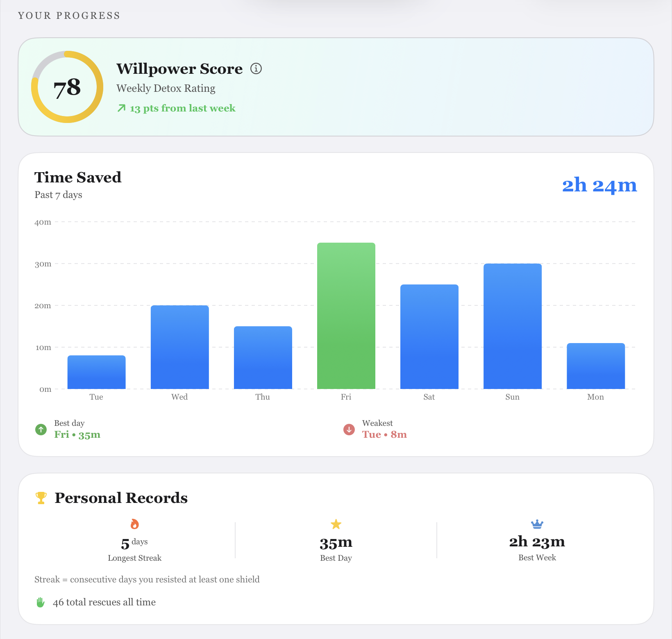Click the Willpower Score info icon
Screen dimensions: 672x639
click(256, 69)
